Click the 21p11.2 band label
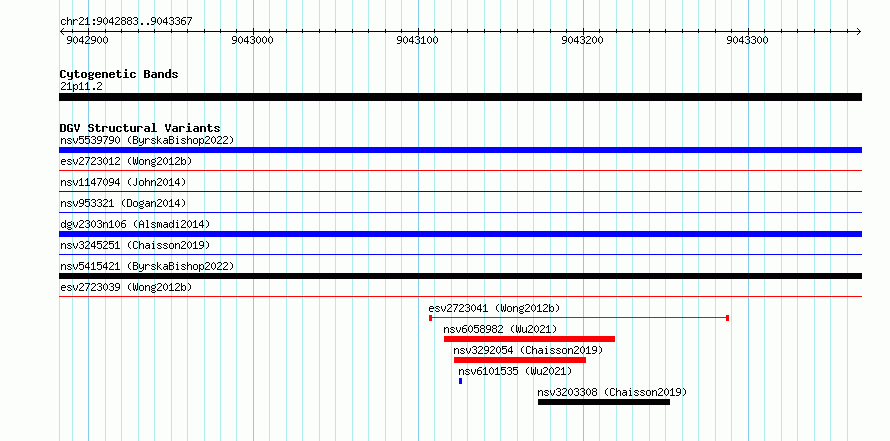The height and width of the screenshot is (441, 890). (81, 86)
